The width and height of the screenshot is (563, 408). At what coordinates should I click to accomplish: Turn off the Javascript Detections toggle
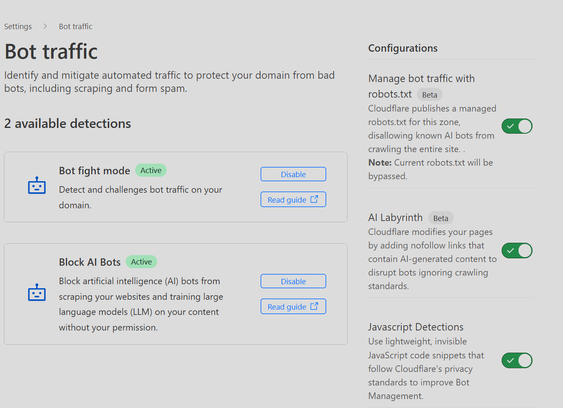(517, 360)
